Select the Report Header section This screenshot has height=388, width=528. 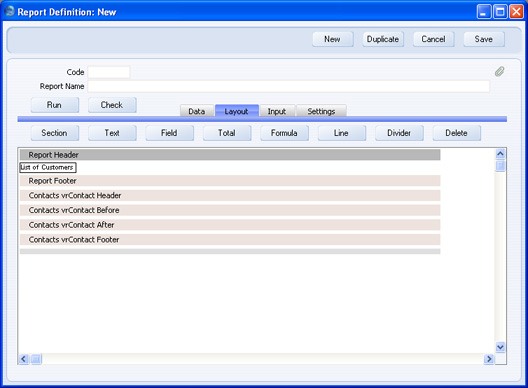point(230,155)
